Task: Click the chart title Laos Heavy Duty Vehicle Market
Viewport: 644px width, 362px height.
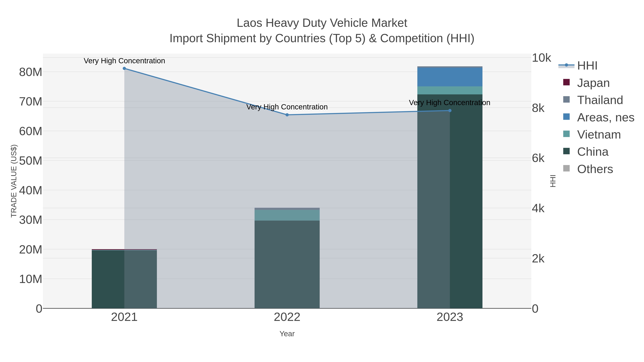Action: click(x=322, y=23)
